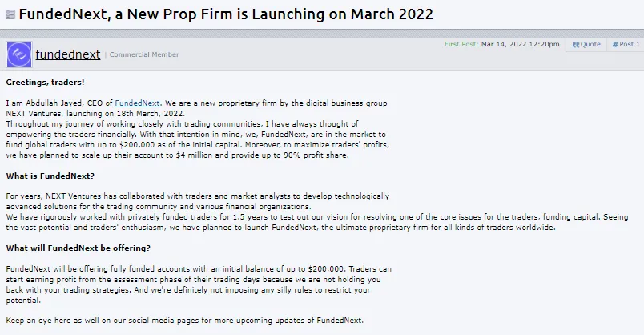Click the line starting 'Throughout my journey'
This screenshot has width=644, height=335.
195,124
